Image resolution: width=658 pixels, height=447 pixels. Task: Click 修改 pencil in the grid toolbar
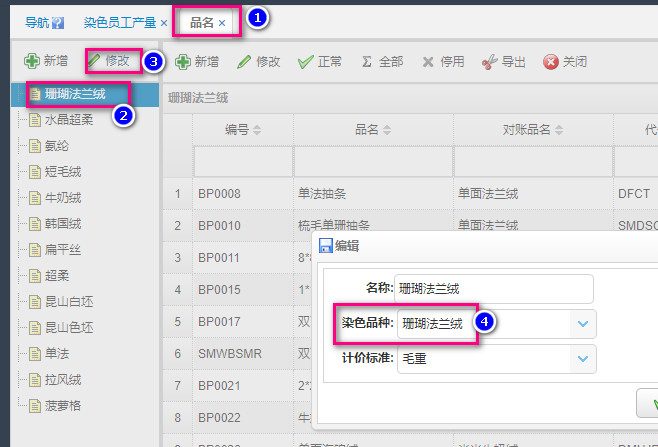258,62
